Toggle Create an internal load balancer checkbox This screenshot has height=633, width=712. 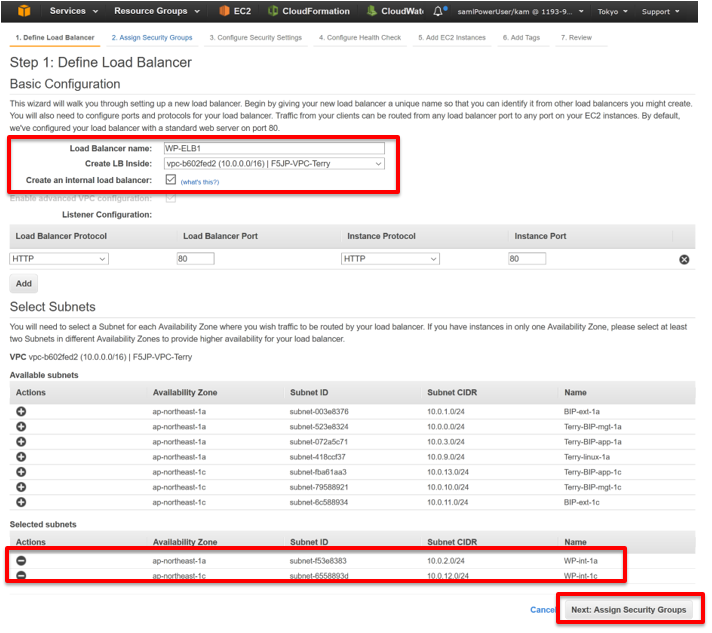tap(171, 180)
